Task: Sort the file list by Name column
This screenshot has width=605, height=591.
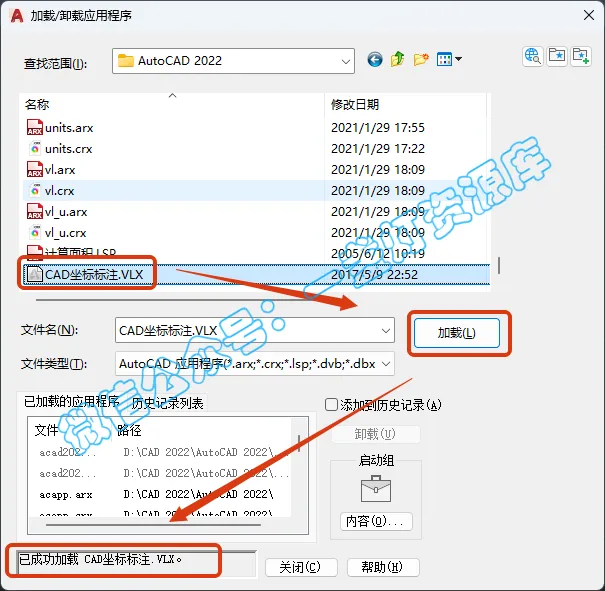Action: click(x=172, y=104)
